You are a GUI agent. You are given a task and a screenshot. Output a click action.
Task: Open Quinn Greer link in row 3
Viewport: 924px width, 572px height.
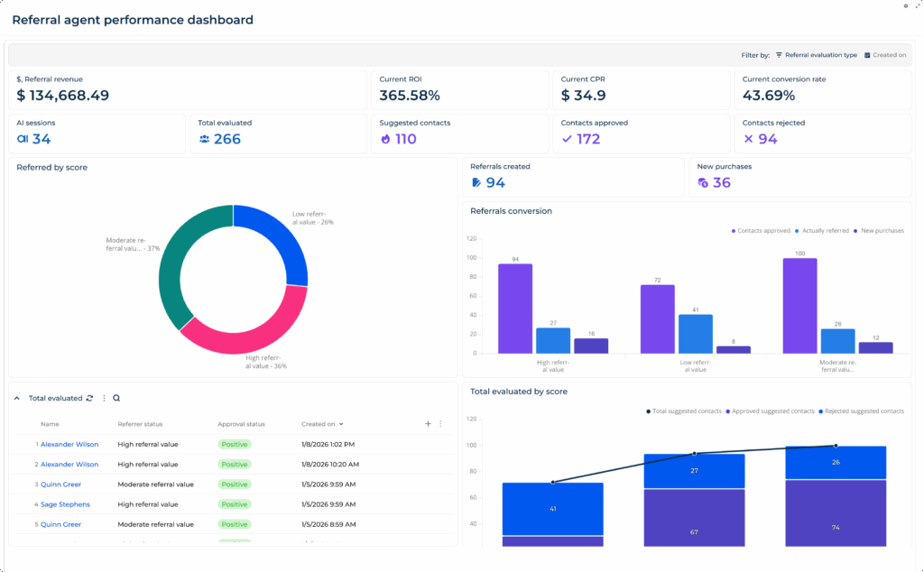coord(60,484)
